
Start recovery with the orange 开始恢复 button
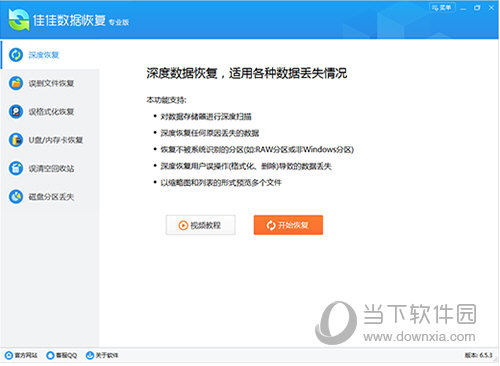click(x=288, y=225)
